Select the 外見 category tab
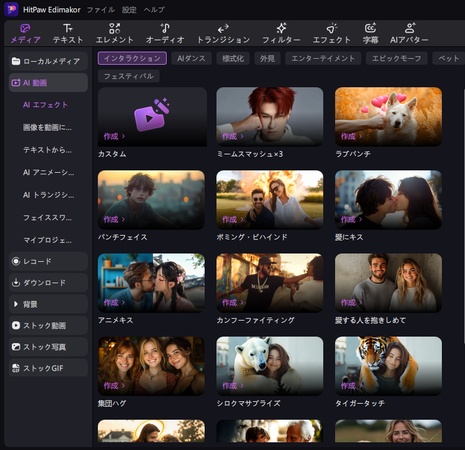Viewport: 465px width, 450px height. click(267, 58)
